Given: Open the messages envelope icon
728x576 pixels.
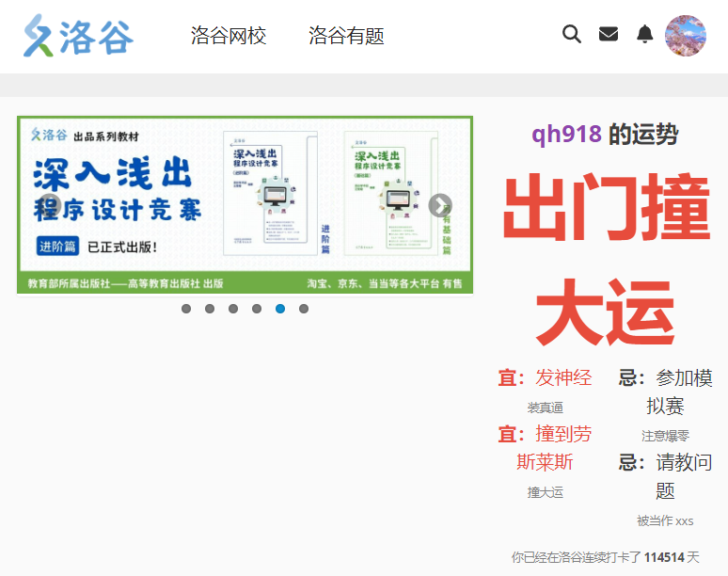Looking at the screenshot, I should click(x=609, y=34).
